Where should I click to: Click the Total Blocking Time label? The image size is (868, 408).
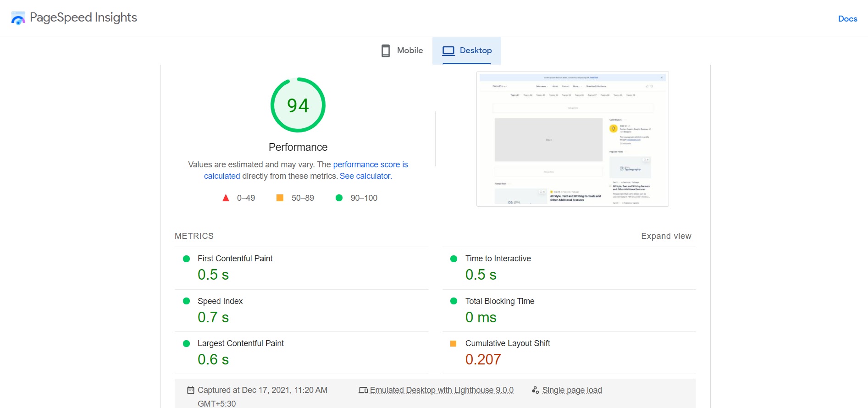pos(500,301)
